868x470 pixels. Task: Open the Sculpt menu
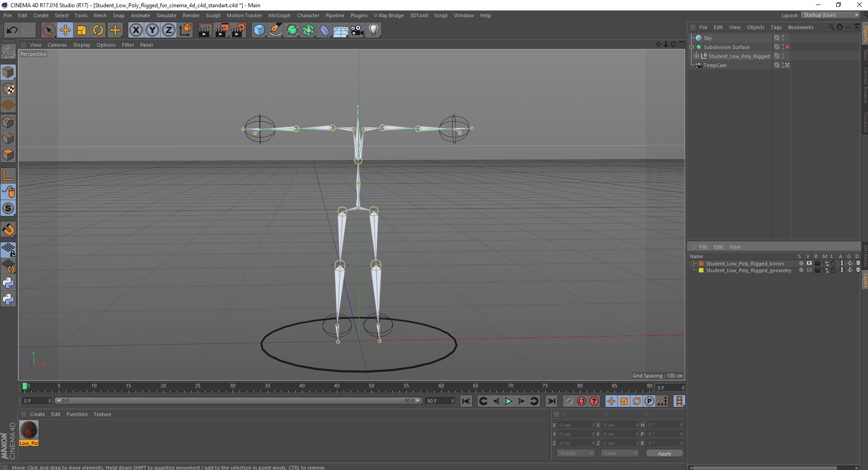coord(213,15)
